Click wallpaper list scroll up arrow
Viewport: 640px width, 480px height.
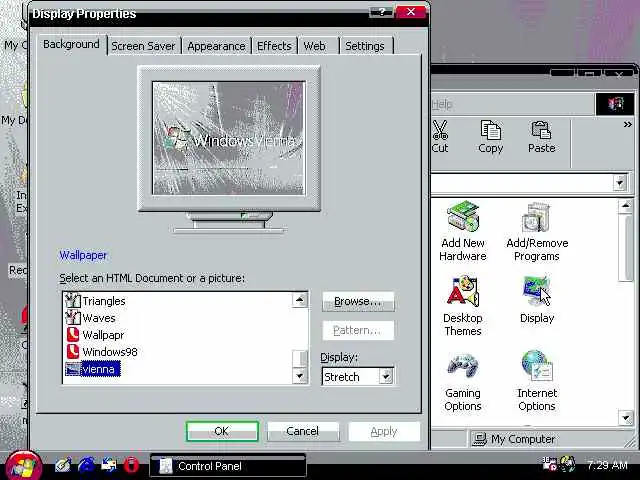pos(300,300)
